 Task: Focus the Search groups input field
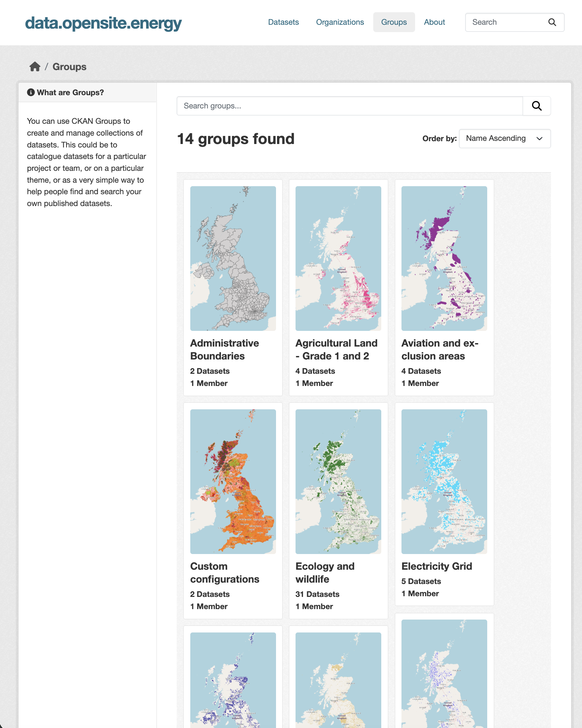coord(350,106)
